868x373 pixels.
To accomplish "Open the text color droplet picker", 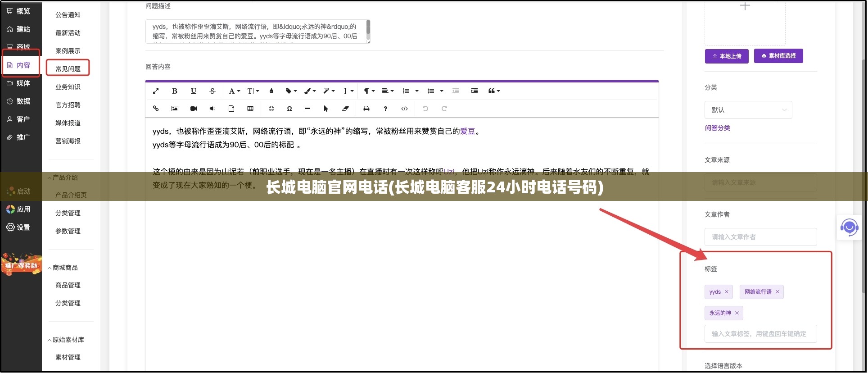I will [271, 91].
